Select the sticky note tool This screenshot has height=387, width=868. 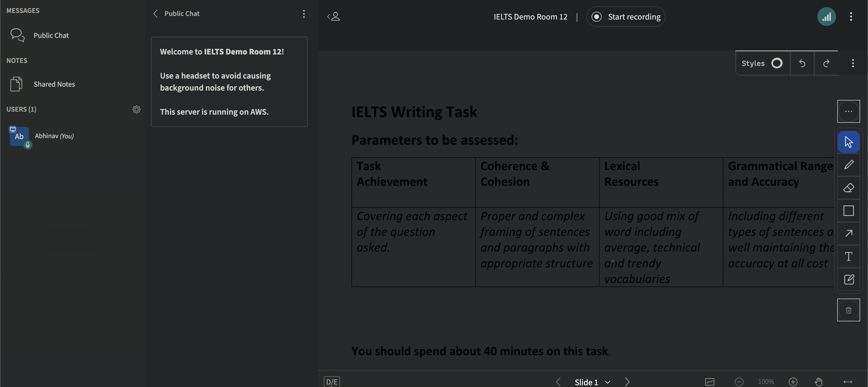click(848, 279)
